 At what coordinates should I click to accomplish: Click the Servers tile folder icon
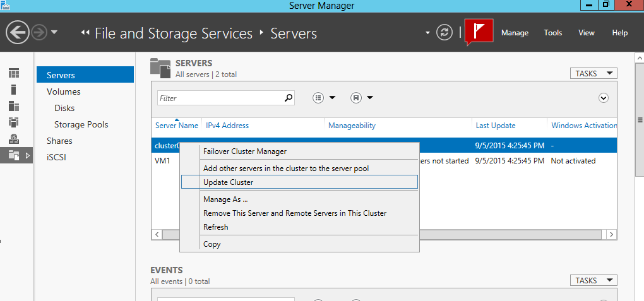tap(160, 68)
